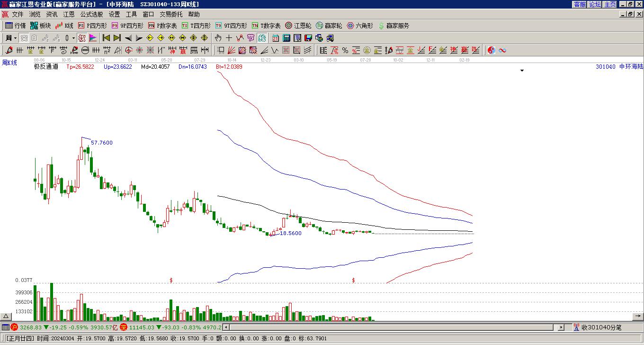
Task: Open the 江恩轮 Gann wheel
Action: pyautogui.click(x=298, y=26)
